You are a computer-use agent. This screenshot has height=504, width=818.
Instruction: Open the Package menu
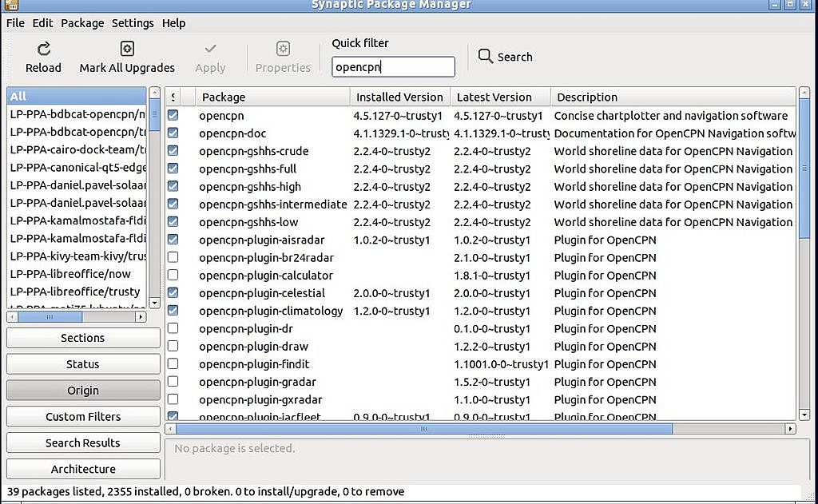82,23
